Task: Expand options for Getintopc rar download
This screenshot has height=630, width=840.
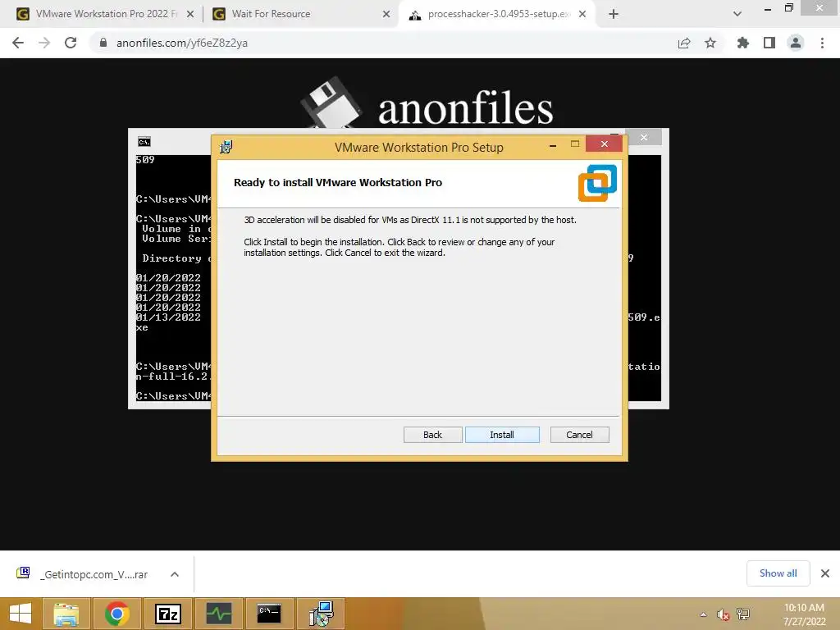Action: (175, 574)
